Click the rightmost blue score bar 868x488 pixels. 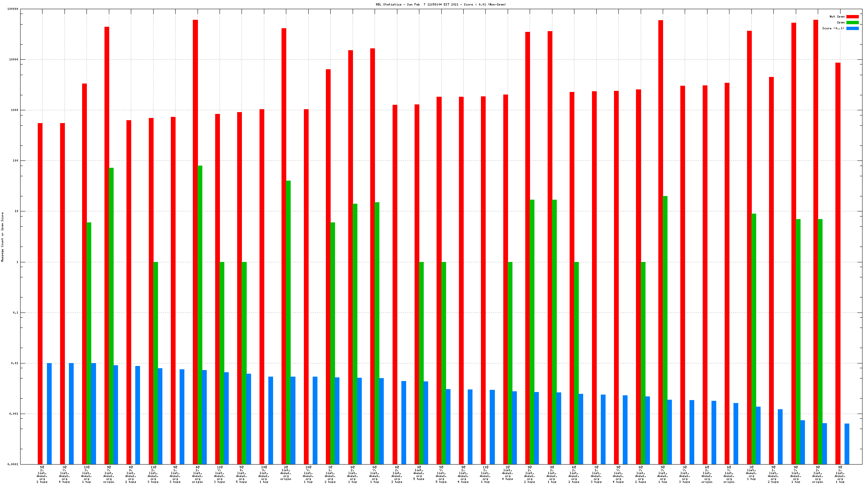847,443
